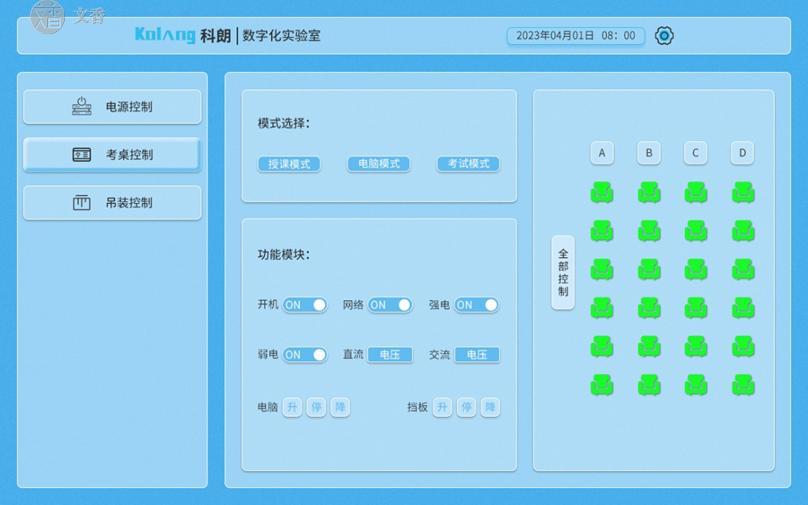The height and width of the screenshot is (505, 808).
Task: Open the 直流 DC voltage selector
Action: point(390,354)
